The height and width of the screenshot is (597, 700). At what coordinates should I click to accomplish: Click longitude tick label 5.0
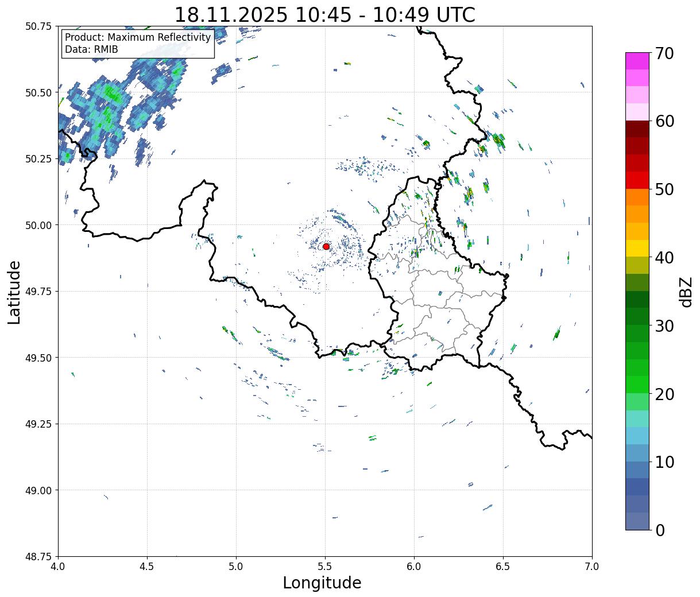coord(236,567)
